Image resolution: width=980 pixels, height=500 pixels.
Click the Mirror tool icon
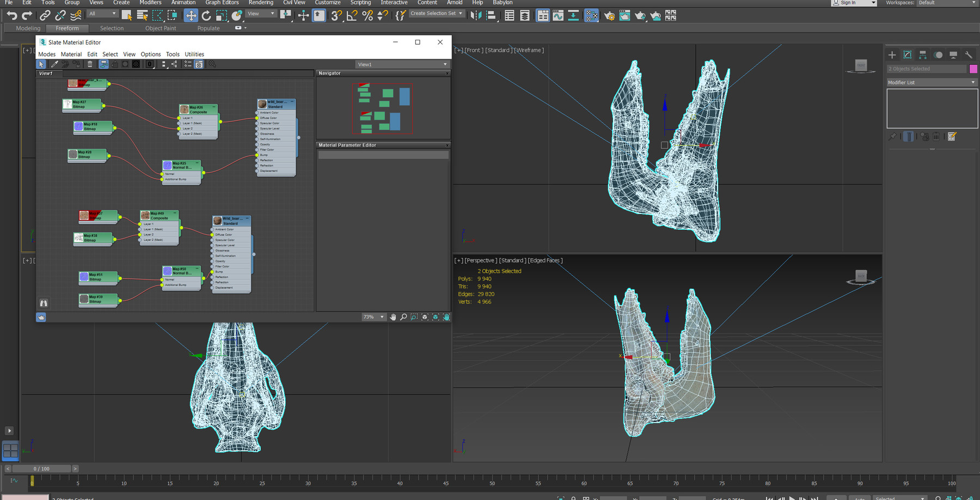point(475,16)
